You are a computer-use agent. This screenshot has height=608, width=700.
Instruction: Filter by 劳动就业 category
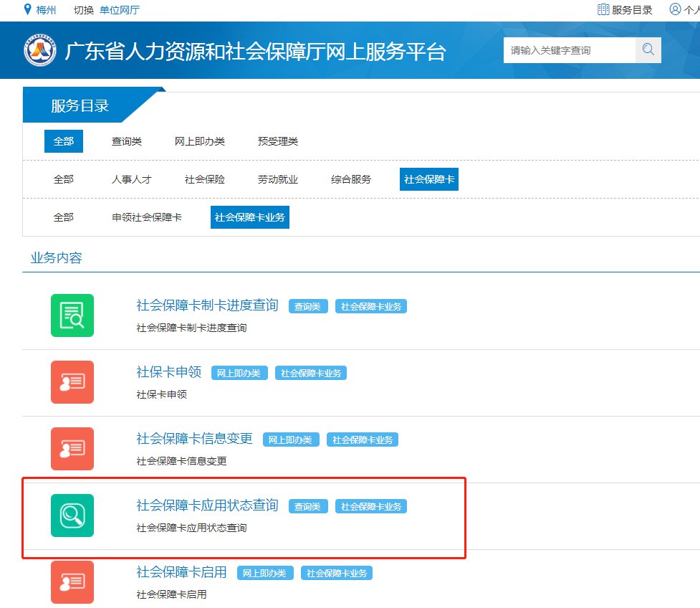click(x=278, y=179)
